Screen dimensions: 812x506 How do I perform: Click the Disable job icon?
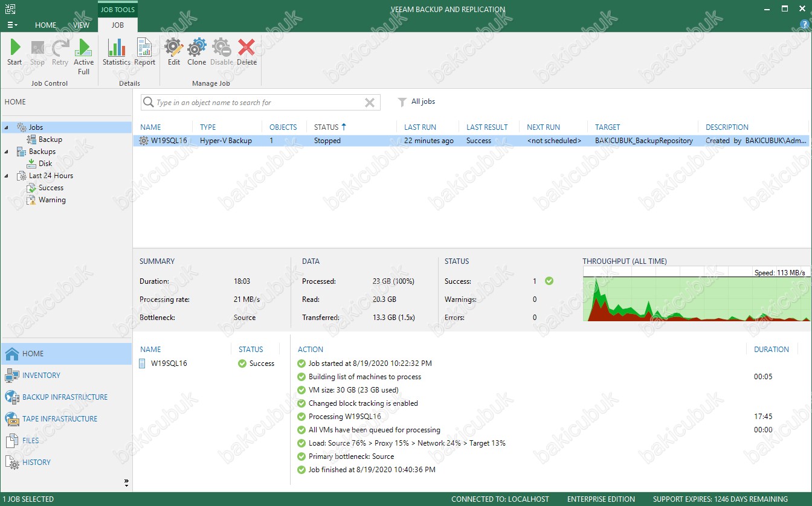[222, 52]
